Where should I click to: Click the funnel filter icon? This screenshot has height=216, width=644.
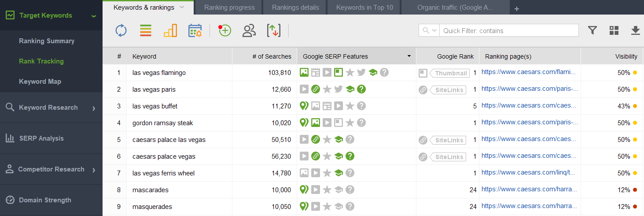coord(592,30)
